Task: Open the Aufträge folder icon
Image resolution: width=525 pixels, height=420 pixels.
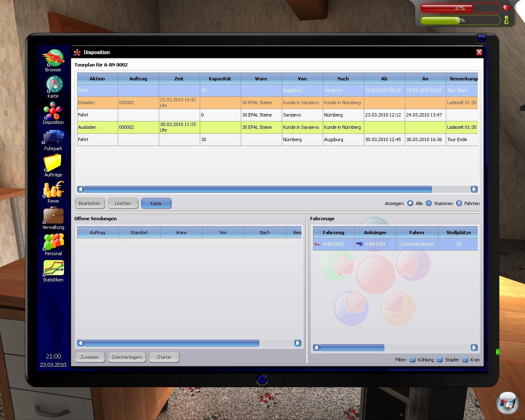Action: tap(53, 164)
